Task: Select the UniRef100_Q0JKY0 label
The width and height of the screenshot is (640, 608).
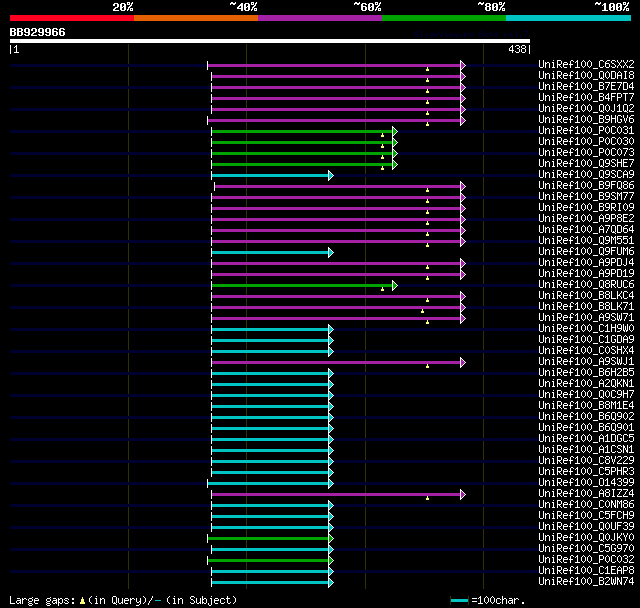Action: [x=586, y=538]
